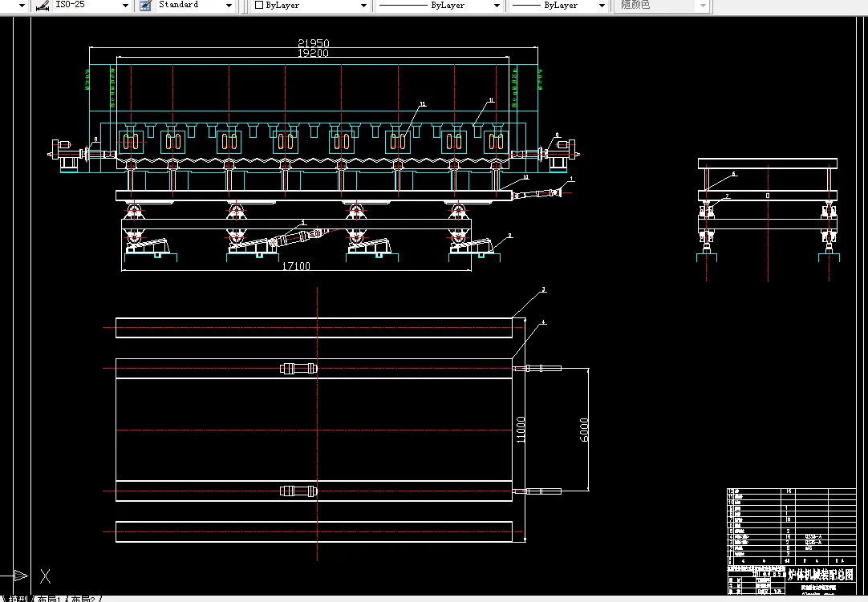
Task: Select balloon number 9 near right motor
Action: [x=557, y=135]
